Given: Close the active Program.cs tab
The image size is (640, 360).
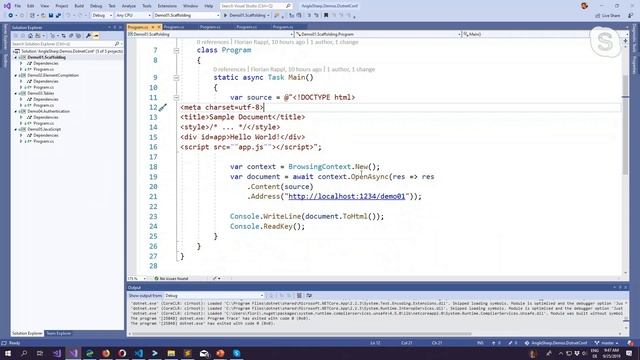Looking at the screenshot, I should tap(159, 27).
